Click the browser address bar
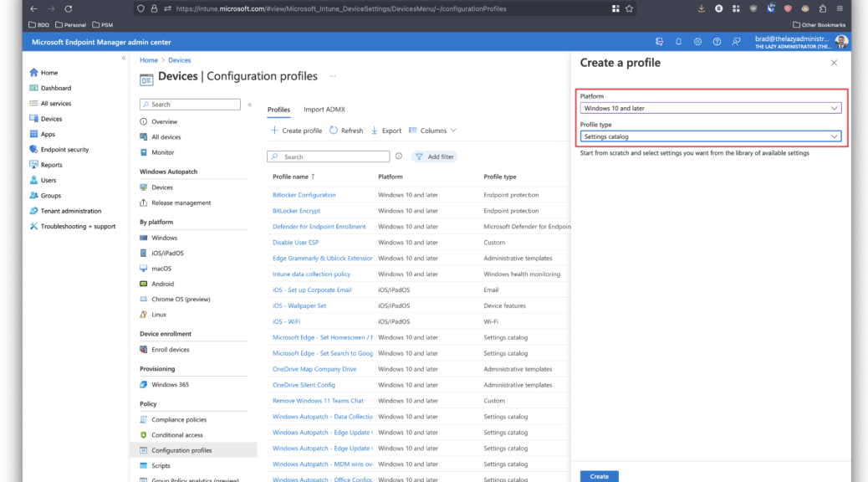The height and width of the screenshot is (482, 868). (x=385, y=9)
